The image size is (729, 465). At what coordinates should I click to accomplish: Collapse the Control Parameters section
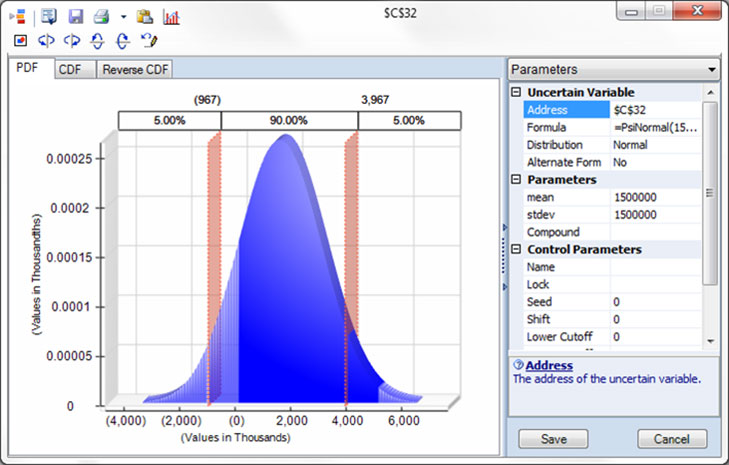point(516,249)
